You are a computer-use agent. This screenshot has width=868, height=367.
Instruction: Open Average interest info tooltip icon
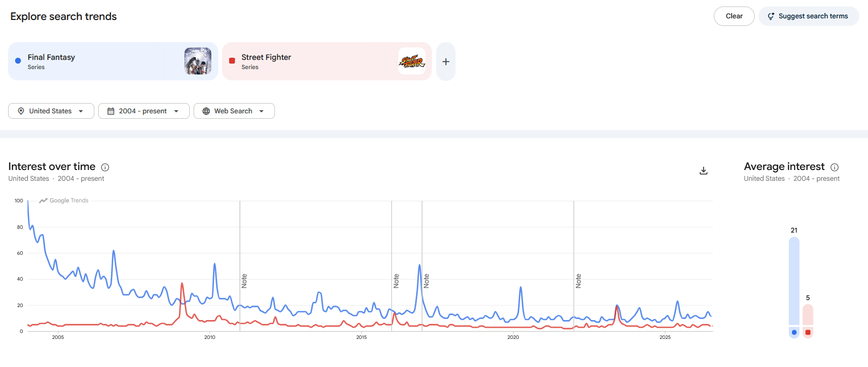point(835,167)
